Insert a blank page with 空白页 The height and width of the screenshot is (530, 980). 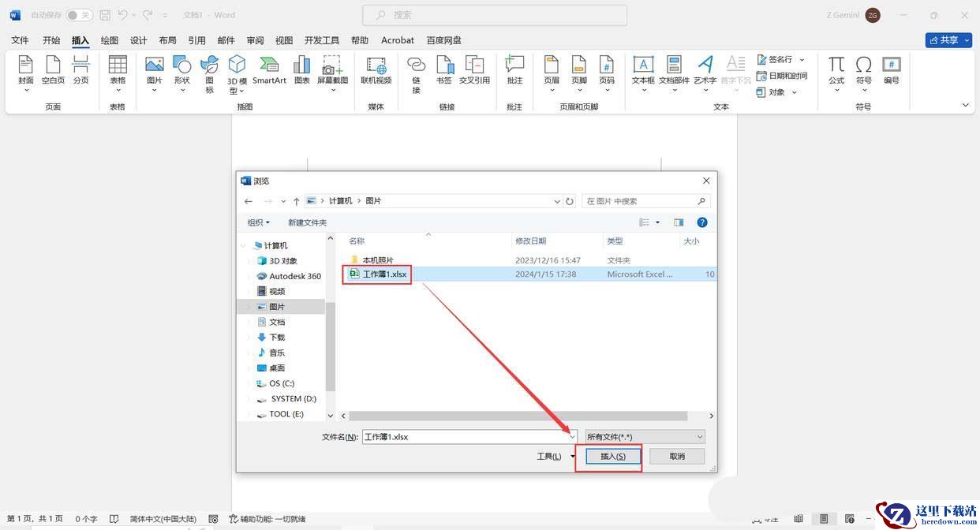point(53,71)
